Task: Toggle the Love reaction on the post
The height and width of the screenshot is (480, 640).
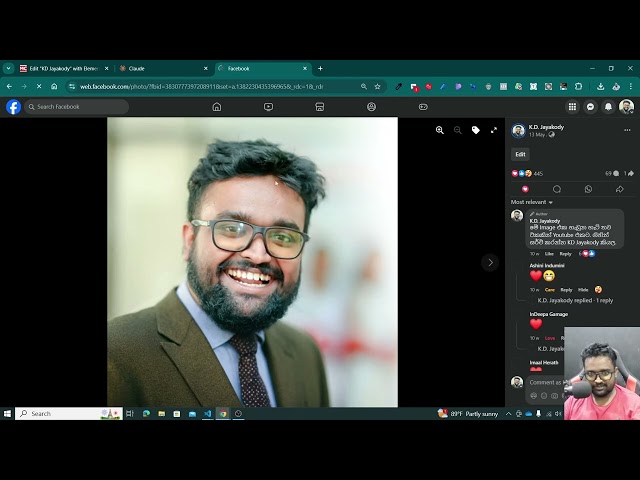Action: click(525, 189)
